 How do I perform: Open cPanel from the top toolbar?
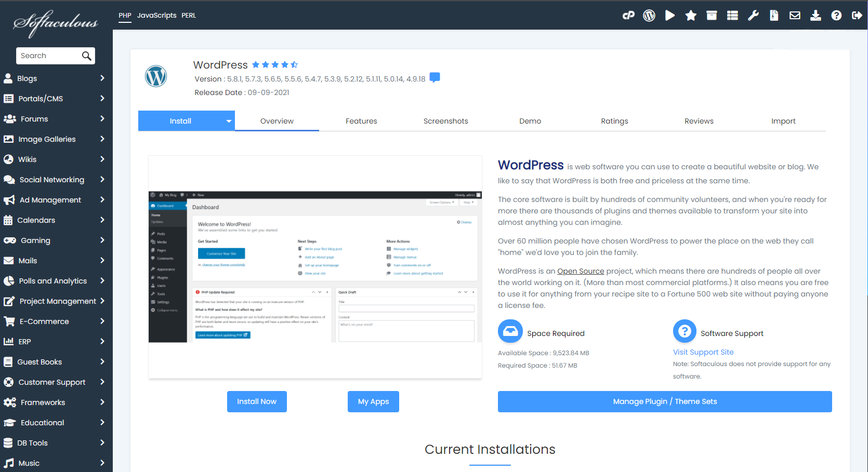click(628, 15)
